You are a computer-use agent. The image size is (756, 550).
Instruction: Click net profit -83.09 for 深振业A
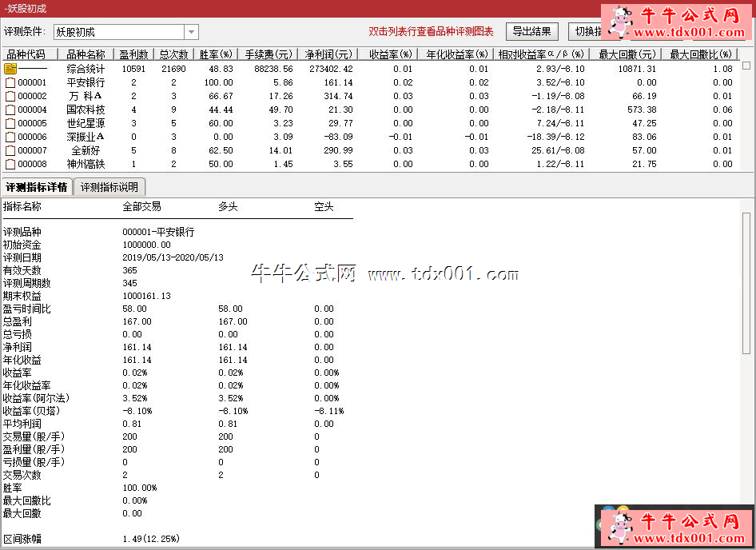[338, 137]
